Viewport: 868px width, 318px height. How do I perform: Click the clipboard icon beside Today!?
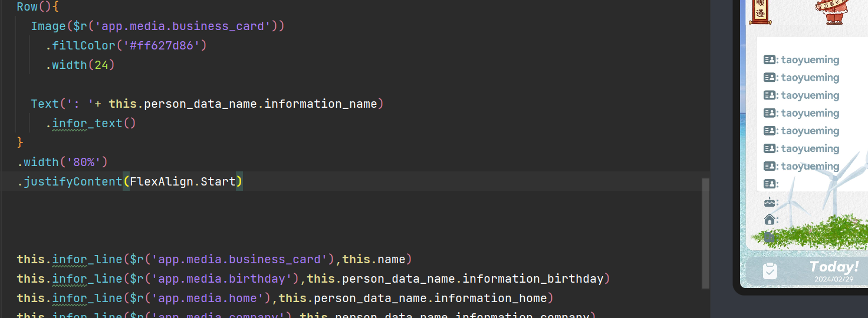coord(770,271)
